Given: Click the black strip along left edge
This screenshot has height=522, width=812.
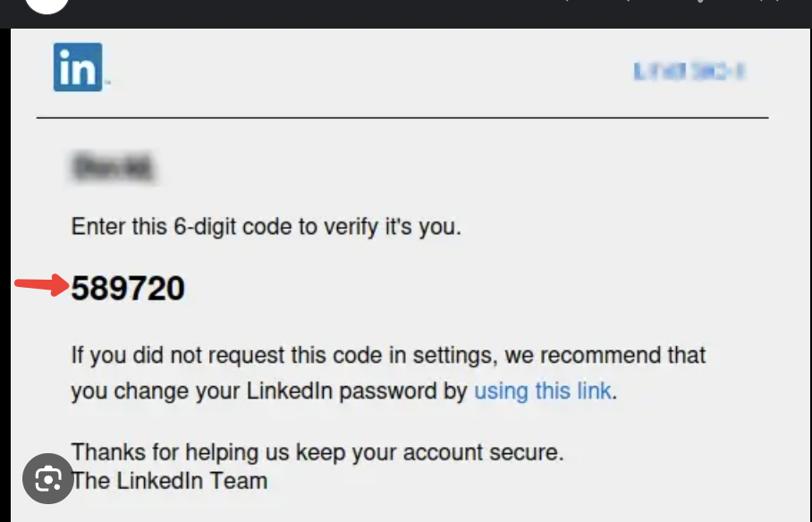Looking at the screenshot, I should (5, 275).
